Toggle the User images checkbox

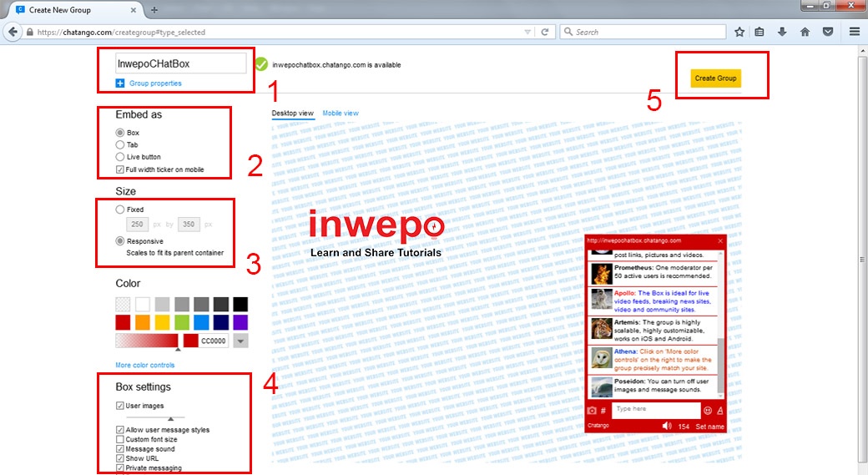119,406
